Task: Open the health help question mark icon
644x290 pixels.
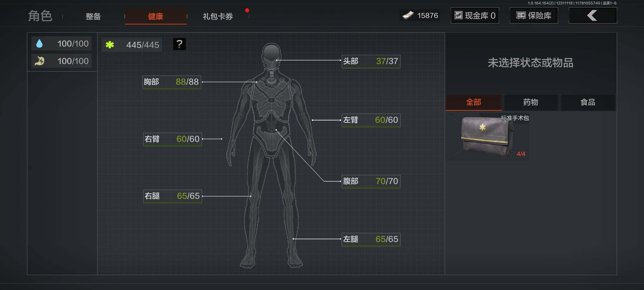Action: click(x=179, y=44)
